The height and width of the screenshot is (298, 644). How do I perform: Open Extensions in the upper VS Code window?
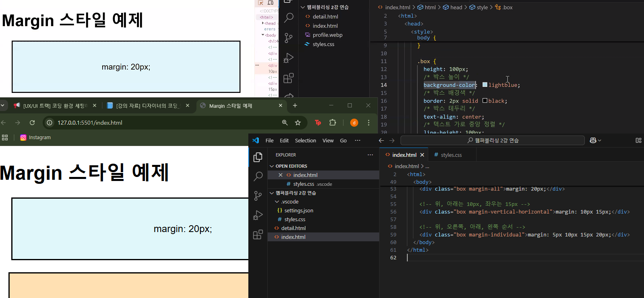click(x=289, y=78)
